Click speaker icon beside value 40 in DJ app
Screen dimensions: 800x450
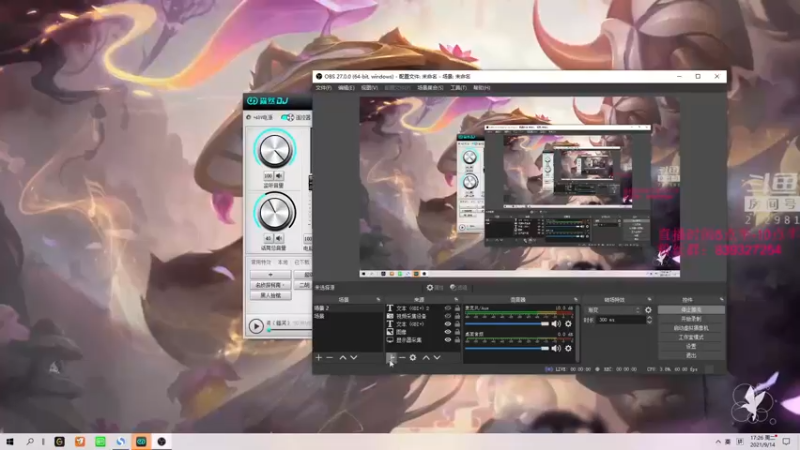click(x=279, y=238)
